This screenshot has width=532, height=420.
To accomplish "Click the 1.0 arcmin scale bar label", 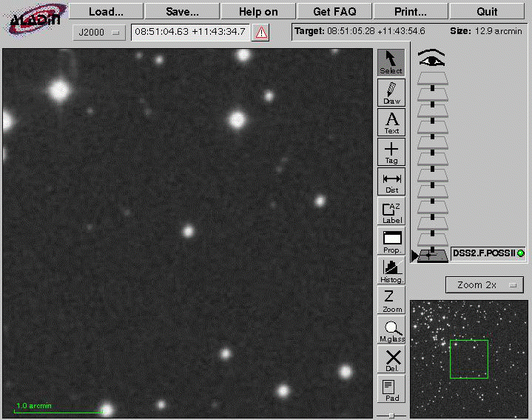I will coord(34,405).
